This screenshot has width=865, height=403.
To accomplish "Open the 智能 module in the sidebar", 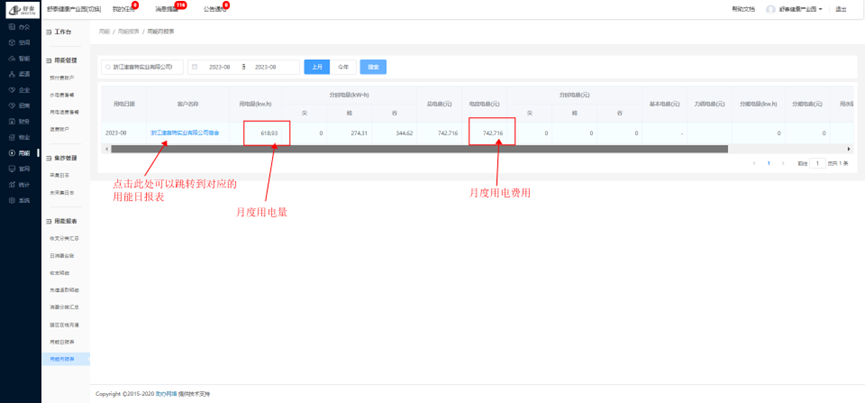I will coord(20,58).
